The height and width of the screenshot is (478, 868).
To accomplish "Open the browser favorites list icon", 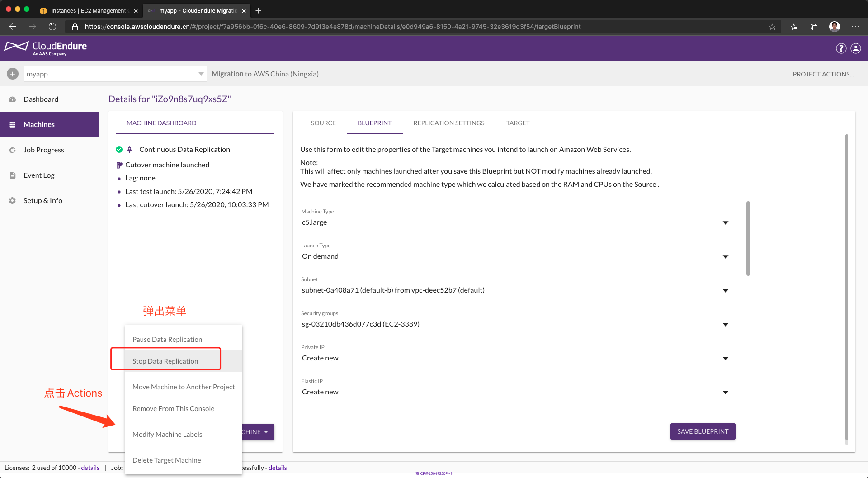I will coord(794,27).
